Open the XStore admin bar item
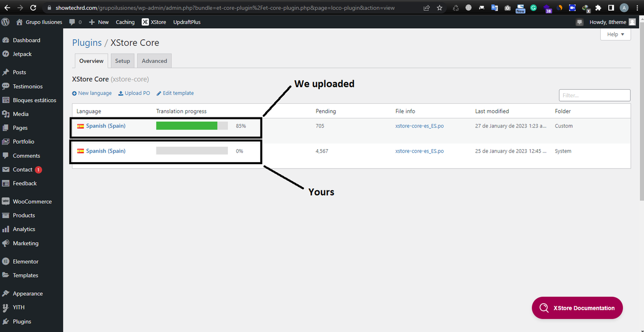Image resolution: width=644 pixels, height=332 pixels. [x=154, y=22]
